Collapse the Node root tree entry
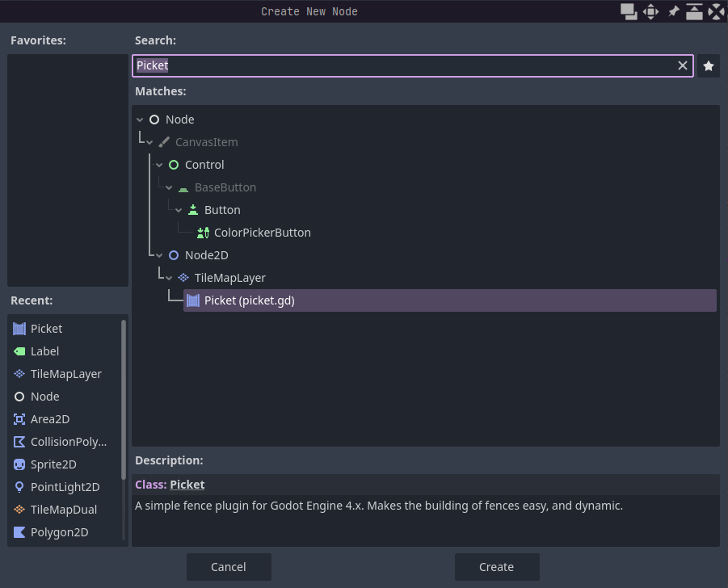The height and width of the screenshot is (588, 728). 140,120
